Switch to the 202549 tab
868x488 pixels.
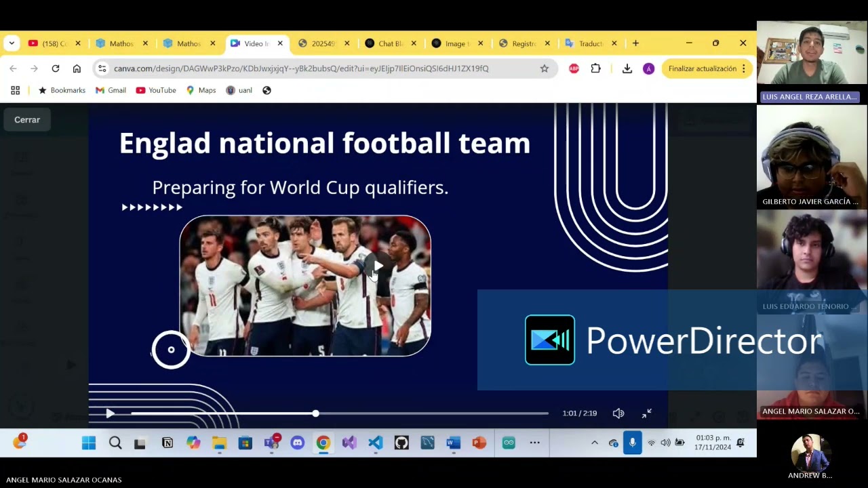point(324,43)
